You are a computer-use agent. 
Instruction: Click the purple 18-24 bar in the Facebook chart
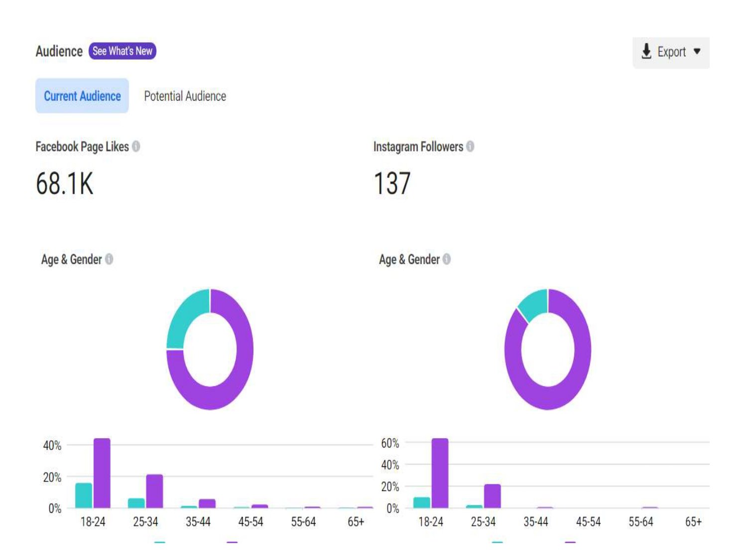pyautogui.click(x=102, y=473)
